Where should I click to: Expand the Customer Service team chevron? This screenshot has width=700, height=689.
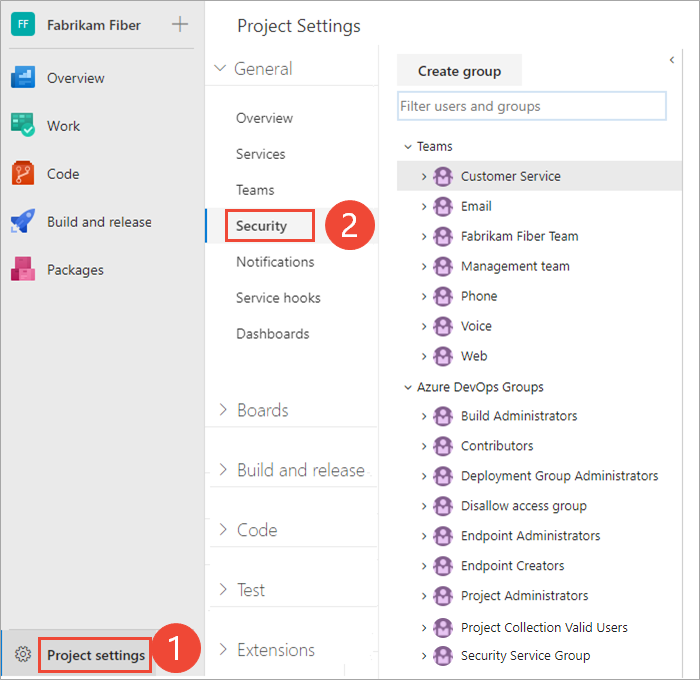coord(424,176)
